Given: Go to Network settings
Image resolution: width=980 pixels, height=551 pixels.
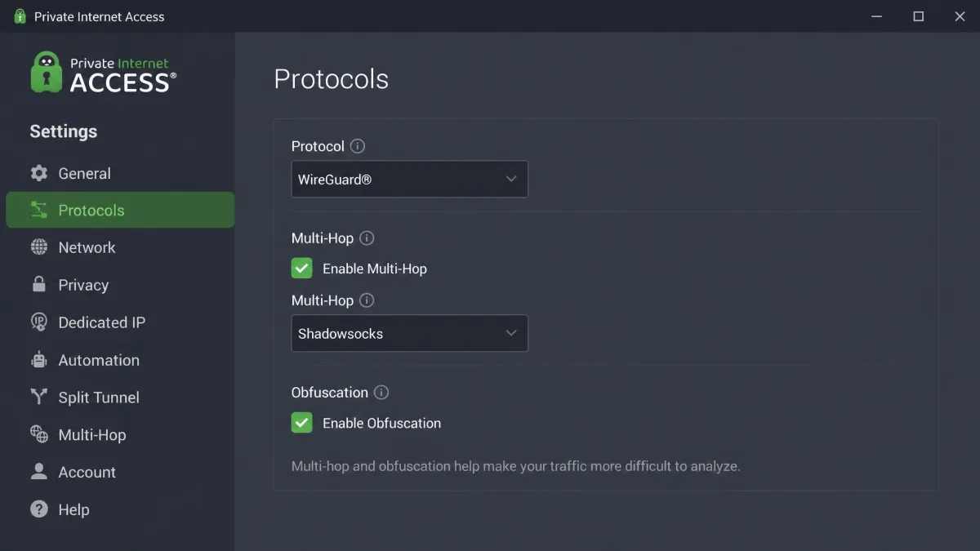Looking at the screenshot, I should pyautogui.click(x=120, y=247).
